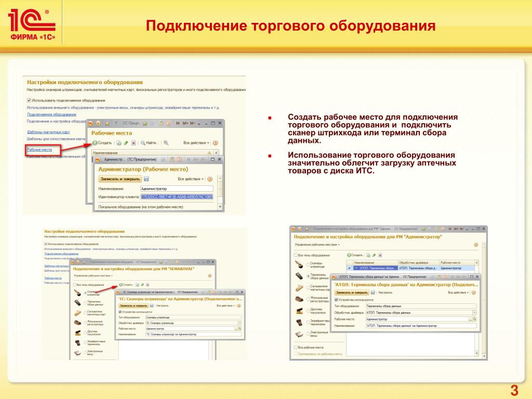The width and height of the screenshot is (532, 399).
Task: Toggle Использовать подключаемое оборудование in top screenshot
Action: pyautogui.click(x=29, y=100)
